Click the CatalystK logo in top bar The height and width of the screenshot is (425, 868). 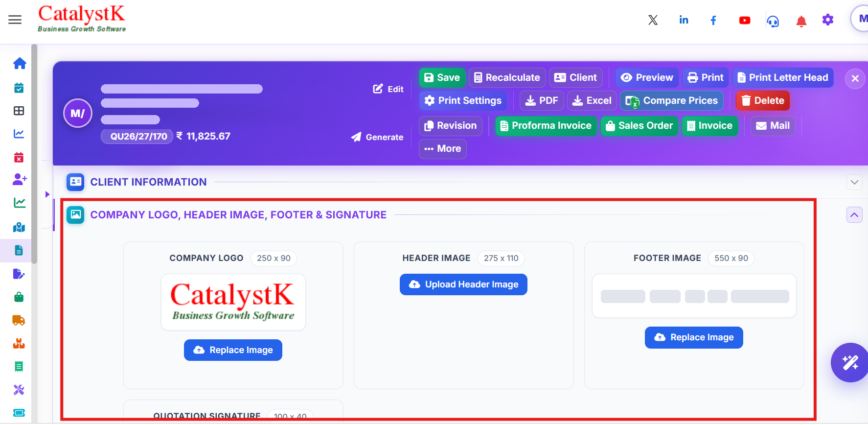pyautogui.click(x=82, y=19)
